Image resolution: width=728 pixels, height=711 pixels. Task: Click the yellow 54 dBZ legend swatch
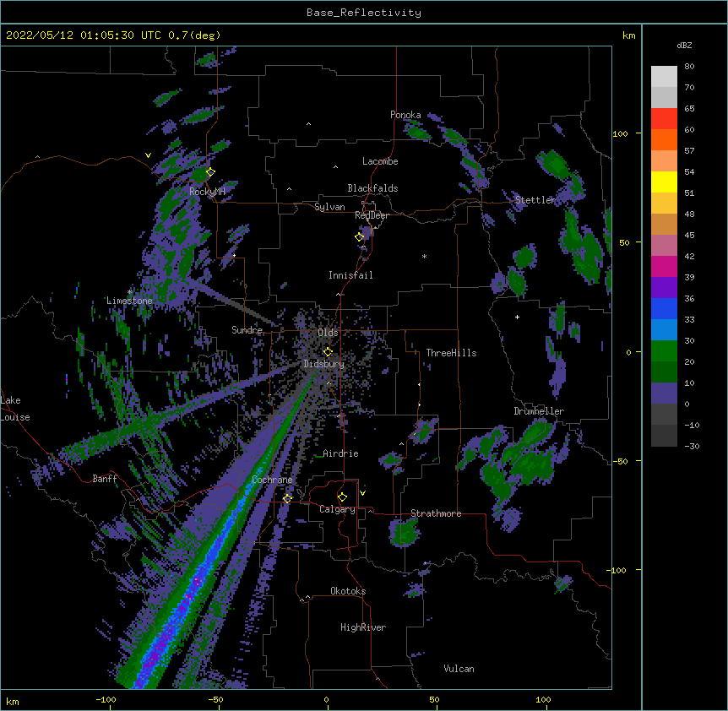(x=664, y=182)
